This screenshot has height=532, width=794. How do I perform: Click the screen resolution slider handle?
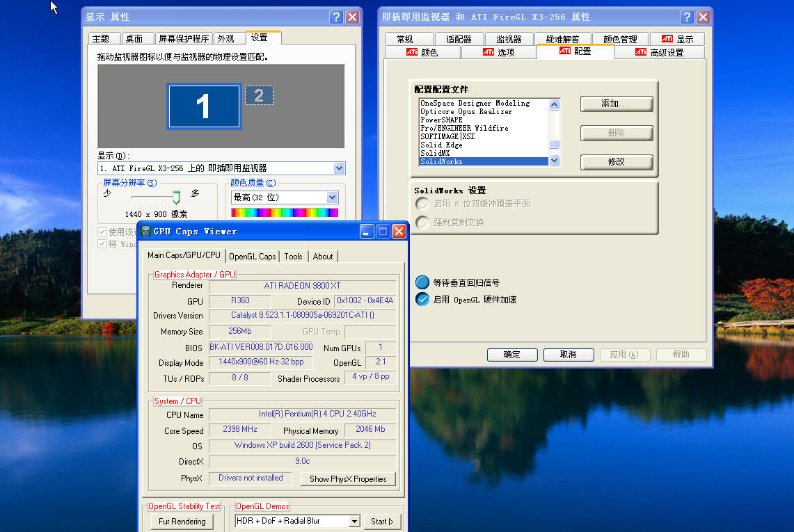pyautogui.click(x=176, y=197)
